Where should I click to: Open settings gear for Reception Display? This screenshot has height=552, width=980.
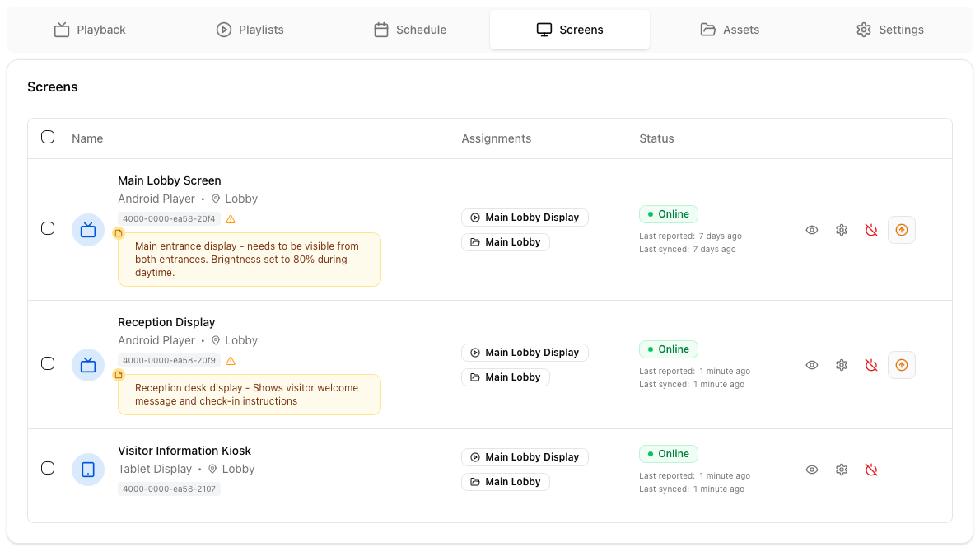click(842, 365)
